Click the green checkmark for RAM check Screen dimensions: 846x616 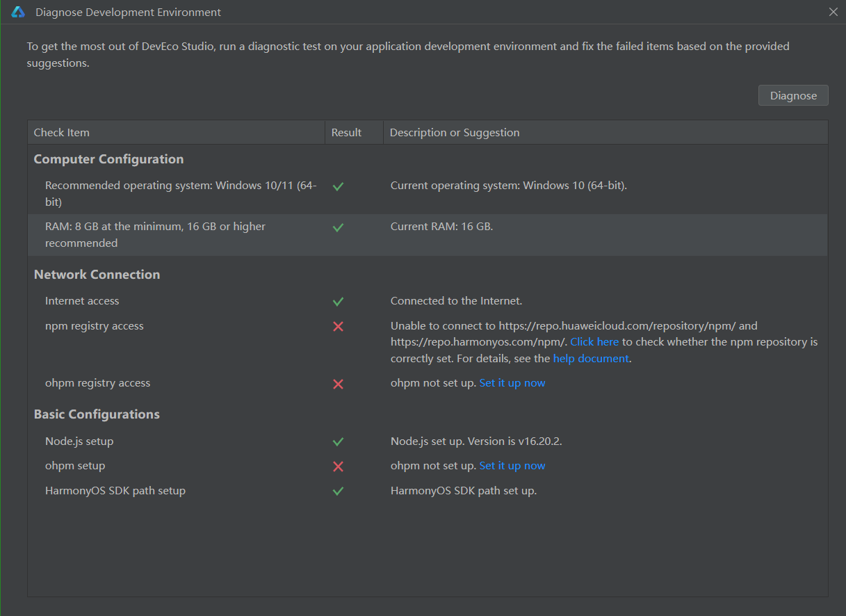(x=338, y=227)
